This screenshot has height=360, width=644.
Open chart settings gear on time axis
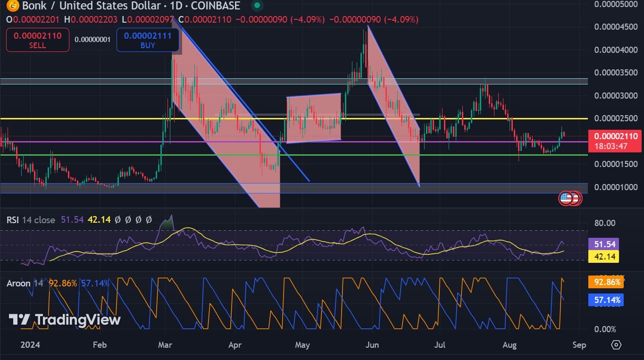click(x=616, y=344)
